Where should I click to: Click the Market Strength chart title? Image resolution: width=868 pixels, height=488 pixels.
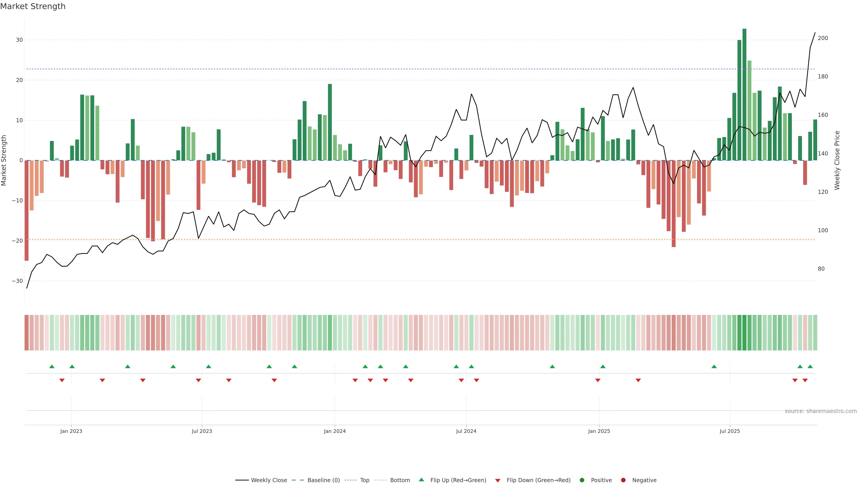pos(33,6)
